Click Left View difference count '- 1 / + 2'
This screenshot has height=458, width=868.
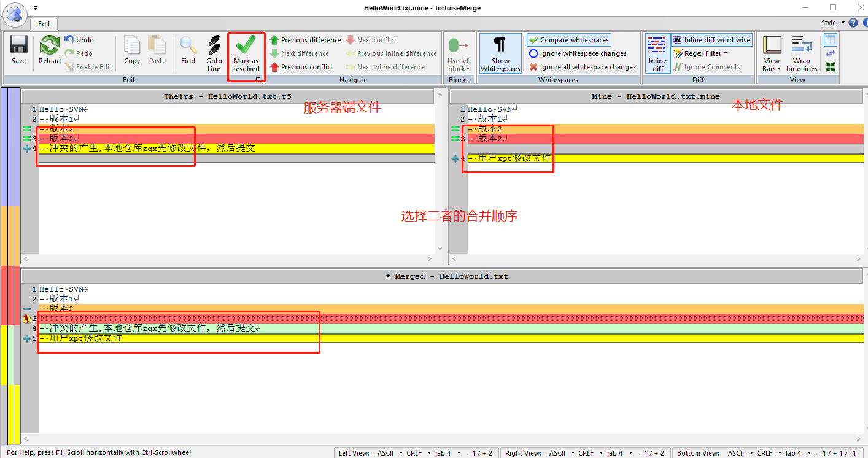tap(480, 453)
